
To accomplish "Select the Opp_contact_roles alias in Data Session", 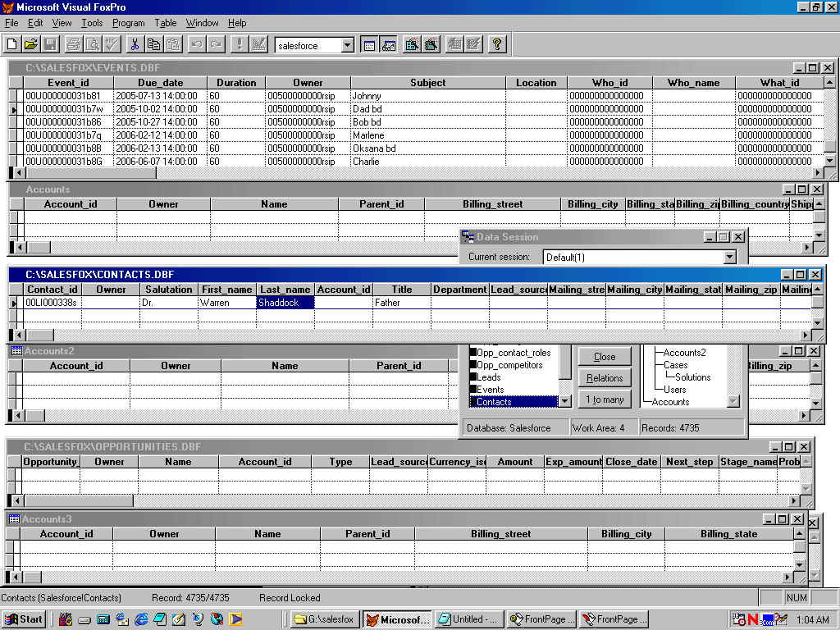I will coord(514,353).
